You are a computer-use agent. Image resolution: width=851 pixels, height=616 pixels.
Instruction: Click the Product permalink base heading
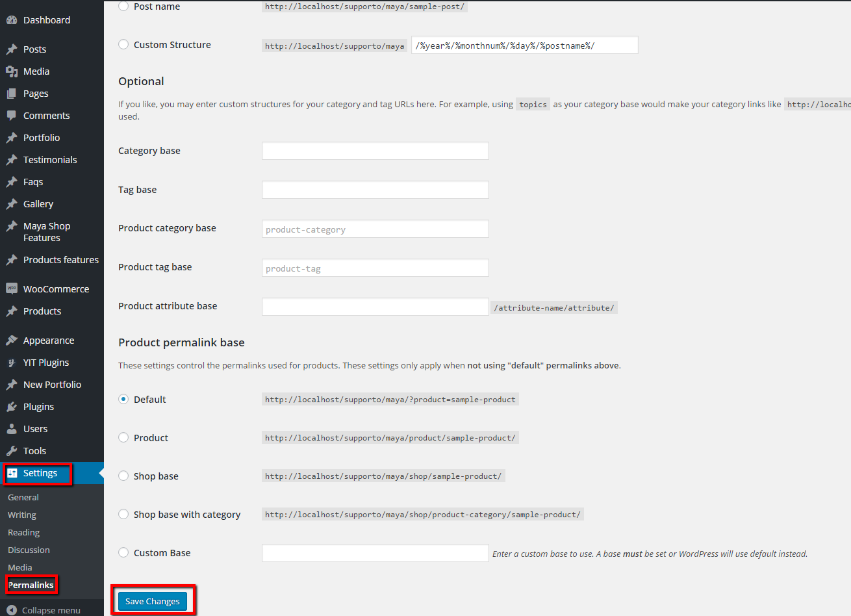[x=181, y=342]
